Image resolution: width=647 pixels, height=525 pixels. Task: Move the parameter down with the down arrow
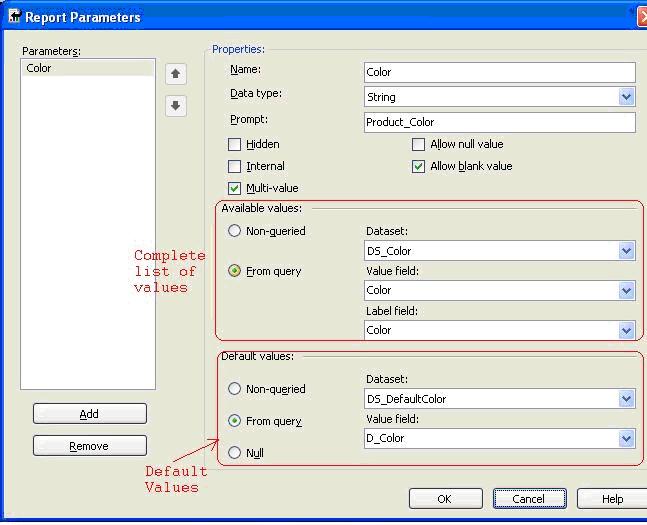[176, 106]
